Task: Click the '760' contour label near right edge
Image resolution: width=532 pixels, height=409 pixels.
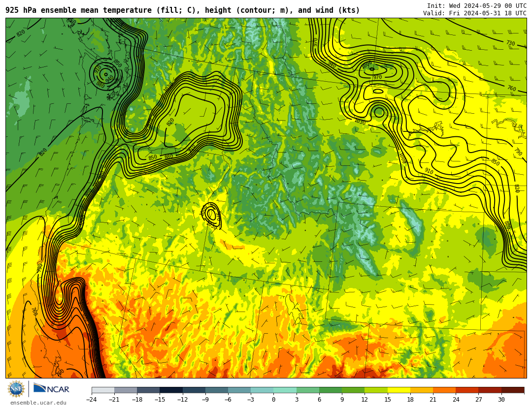Action: pos(511,88)
